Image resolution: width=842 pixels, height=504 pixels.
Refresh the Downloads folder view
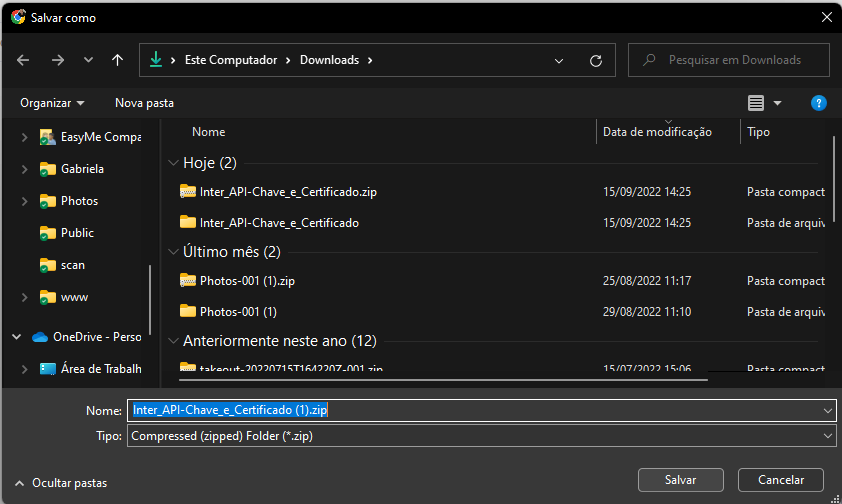[595, 60]
